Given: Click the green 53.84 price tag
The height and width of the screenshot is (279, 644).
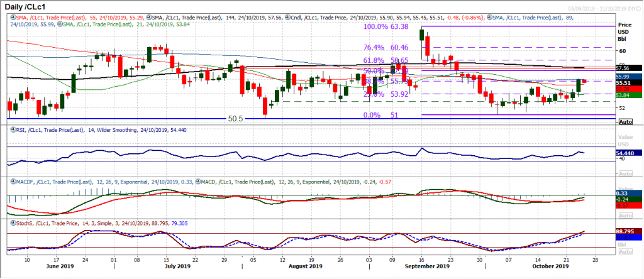Looking at the screenshot, I should 630,95.
